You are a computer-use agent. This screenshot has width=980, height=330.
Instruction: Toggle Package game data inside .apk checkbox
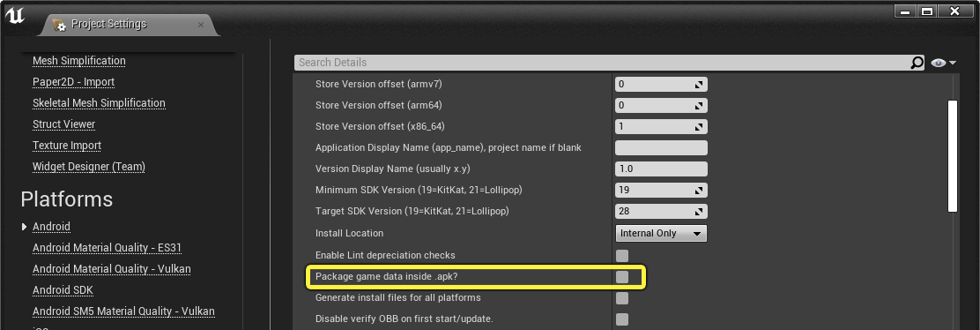[x=622, y=277]
